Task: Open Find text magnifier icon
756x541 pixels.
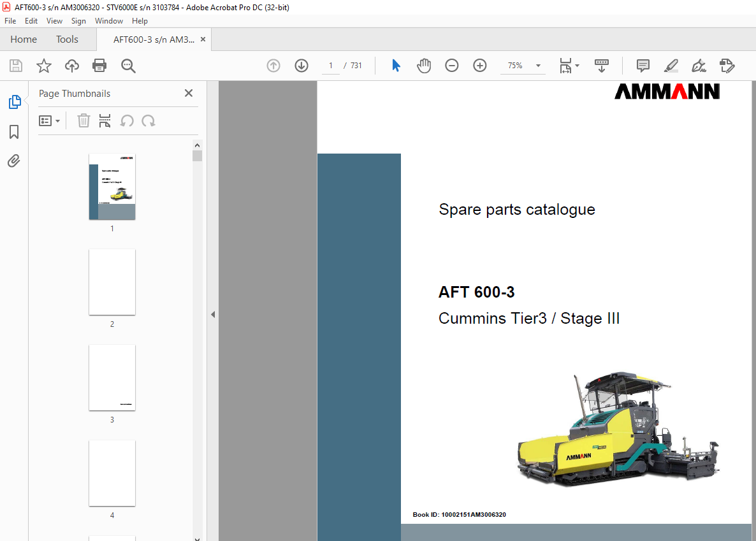Action: pyautogui.click(x=127, y=66)
